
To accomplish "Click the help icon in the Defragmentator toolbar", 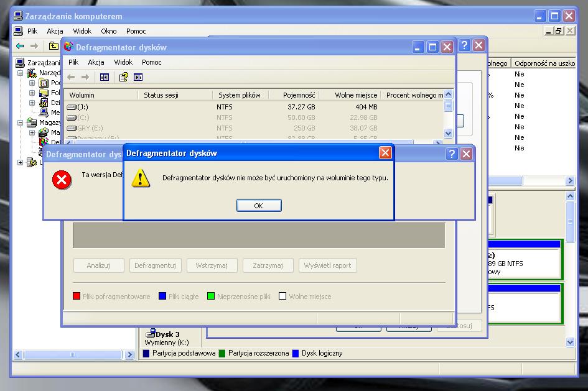I will pos(123,77).
